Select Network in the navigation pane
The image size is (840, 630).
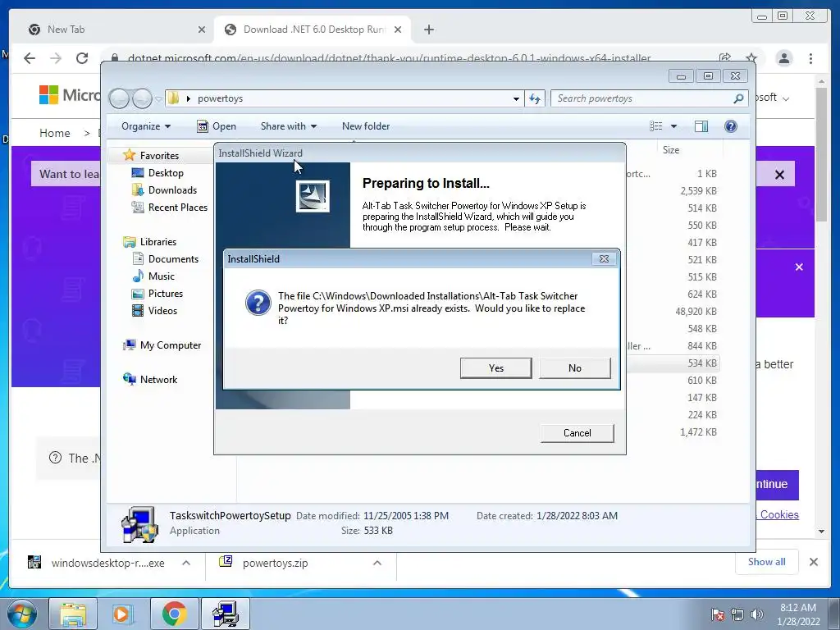point(158,379)
